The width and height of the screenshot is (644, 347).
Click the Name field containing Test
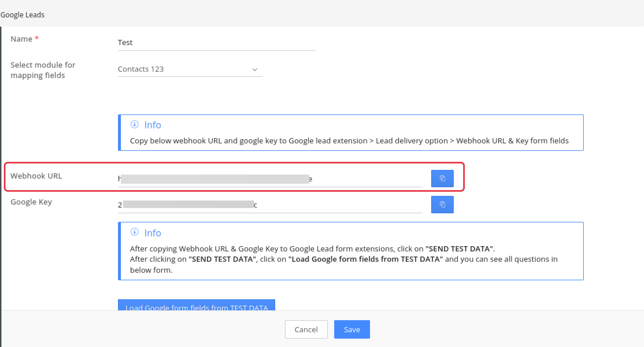(x=216, y=43)
